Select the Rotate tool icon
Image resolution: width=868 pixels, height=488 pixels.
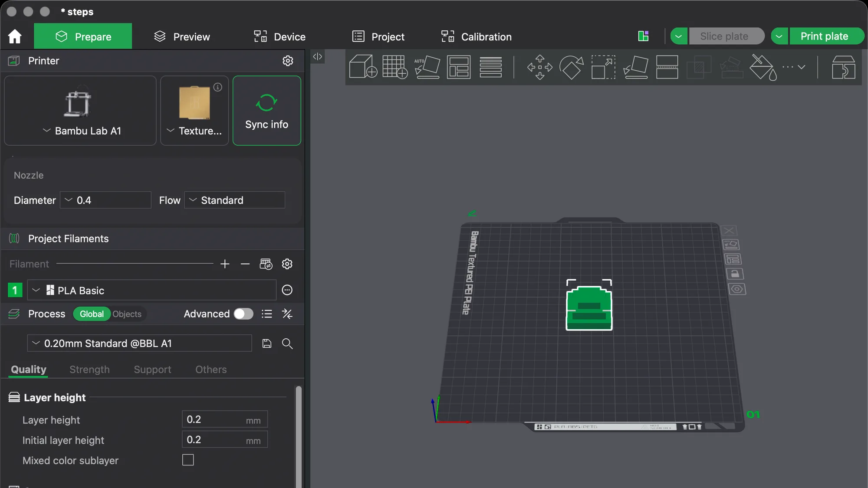point(571,67)
